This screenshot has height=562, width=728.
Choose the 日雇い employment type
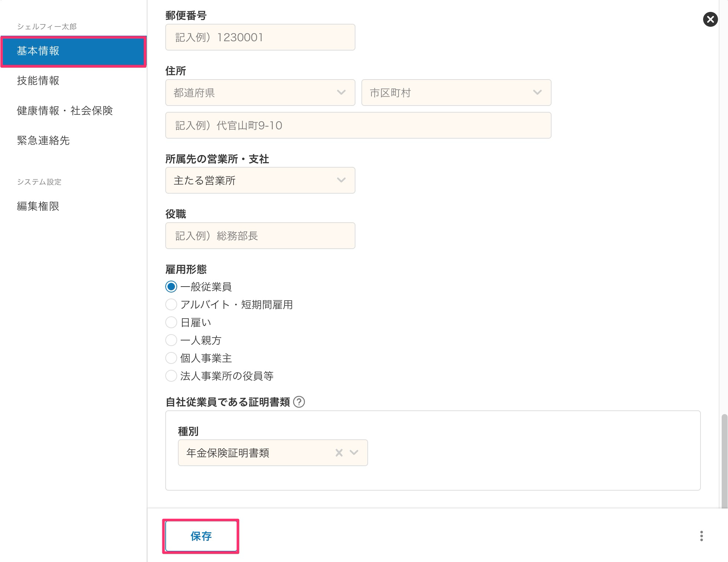point(171,322)
